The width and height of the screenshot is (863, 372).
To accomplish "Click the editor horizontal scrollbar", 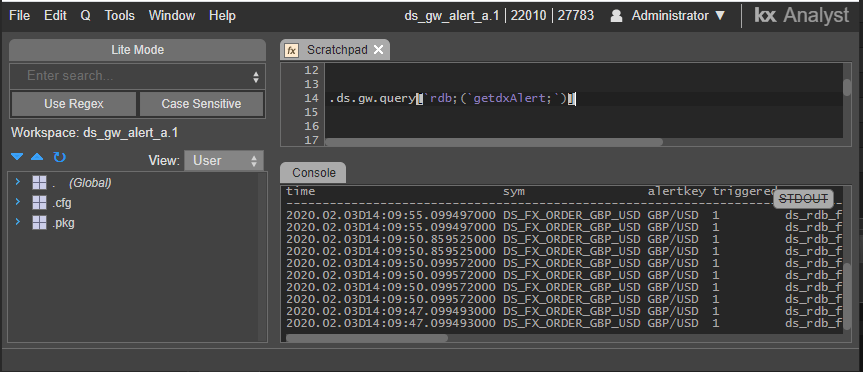I will pos(494,142).
